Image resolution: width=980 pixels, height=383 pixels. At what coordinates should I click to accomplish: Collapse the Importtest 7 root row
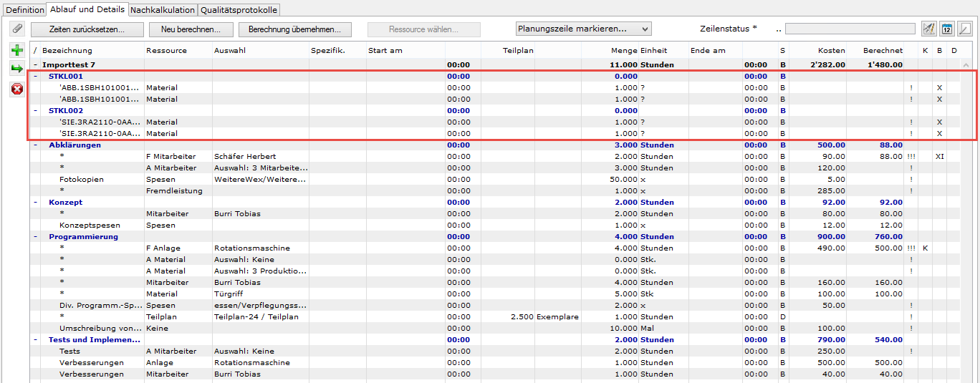36,64
